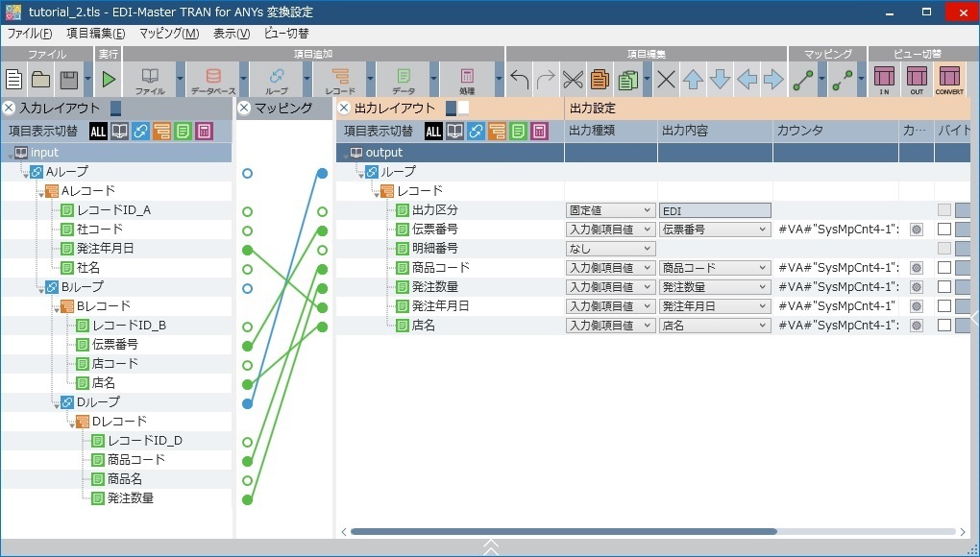Click the ALL button in input layout panel

(x=98, y=132)
